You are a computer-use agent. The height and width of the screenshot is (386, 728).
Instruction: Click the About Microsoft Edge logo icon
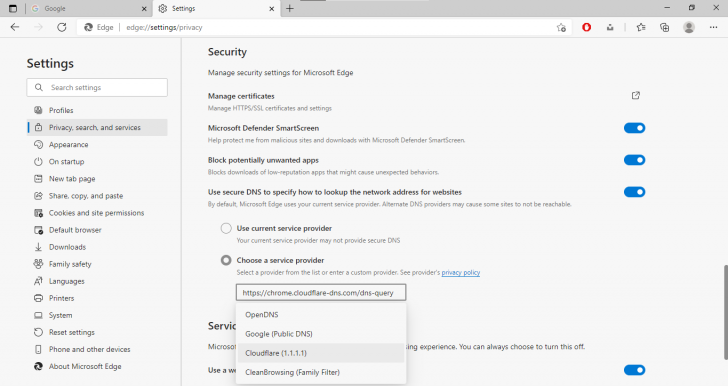(38, 366)
